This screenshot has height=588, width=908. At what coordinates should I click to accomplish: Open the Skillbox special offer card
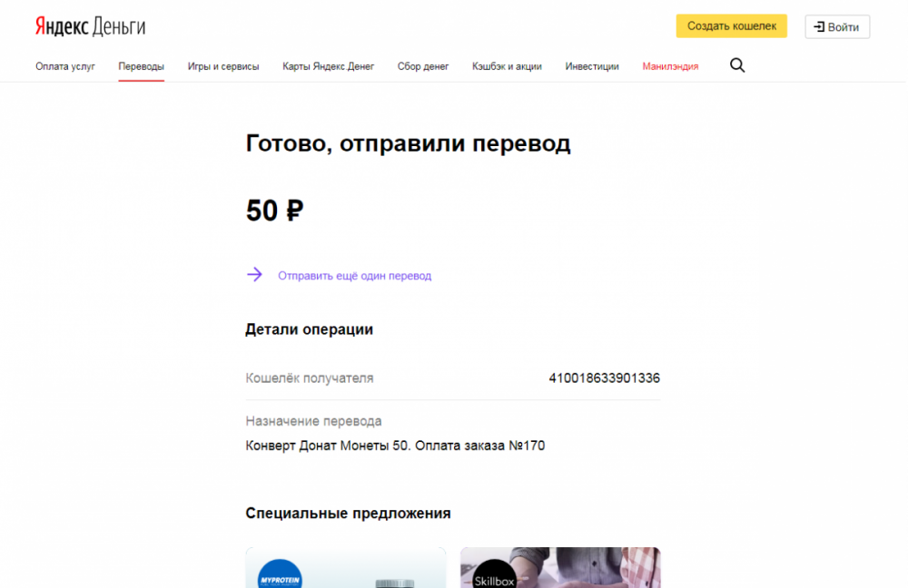coord(560,568)
